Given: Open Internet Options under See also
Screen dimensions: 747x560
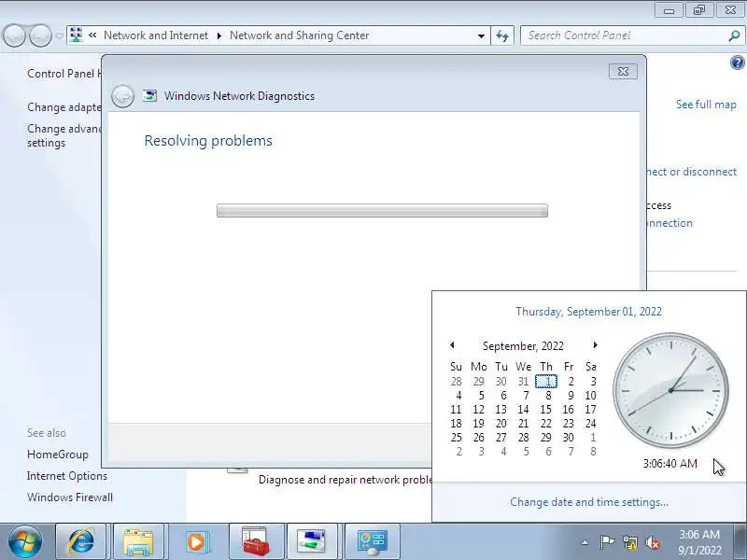Looking at the screenshot, I should (x=67, y=476).
